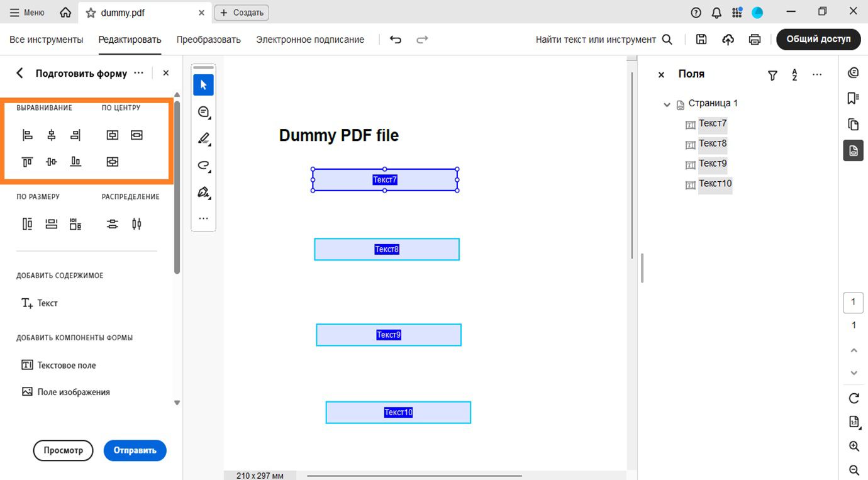868x480 pixels.
Task: Distribute the selected fields vertically
Action: click(112, 224)
